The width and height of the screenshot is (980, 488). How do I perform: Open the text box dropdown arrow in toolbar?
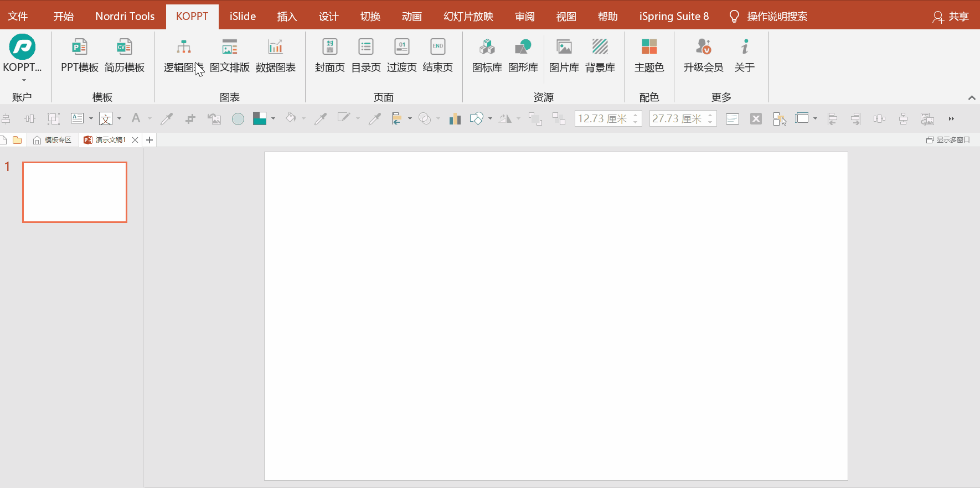[x=91, y=118]
